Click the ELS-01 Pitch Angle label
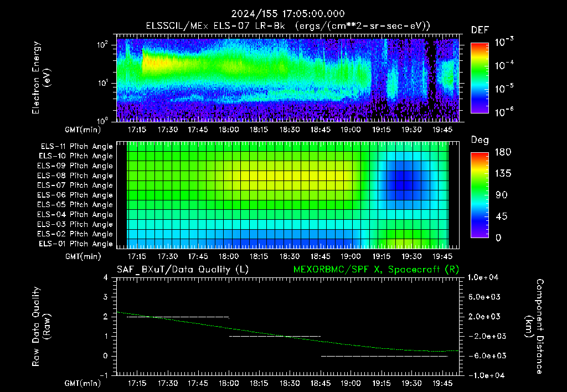The image size is (567, 392). (x=76, y=244)
